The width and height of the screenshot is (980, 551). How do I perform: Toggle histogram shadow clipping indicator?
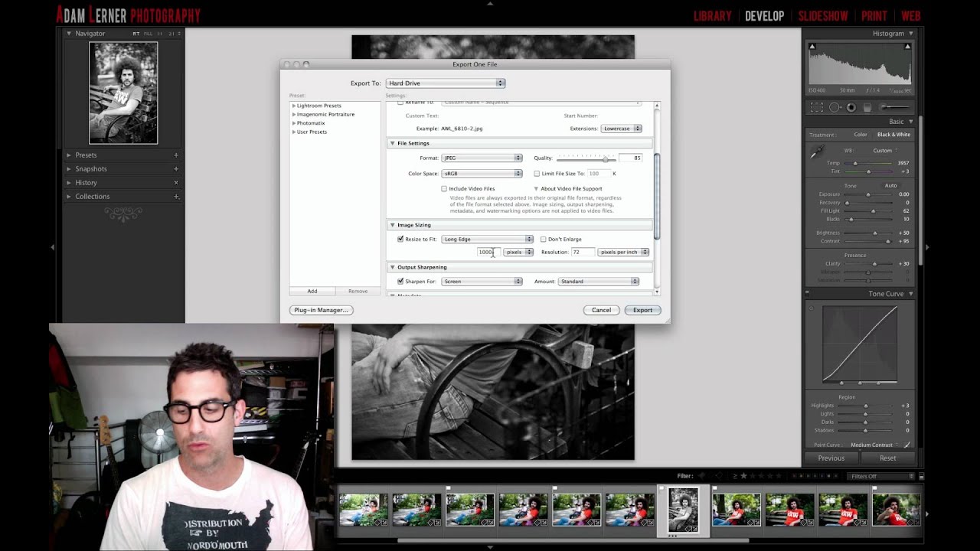[812, 46]
